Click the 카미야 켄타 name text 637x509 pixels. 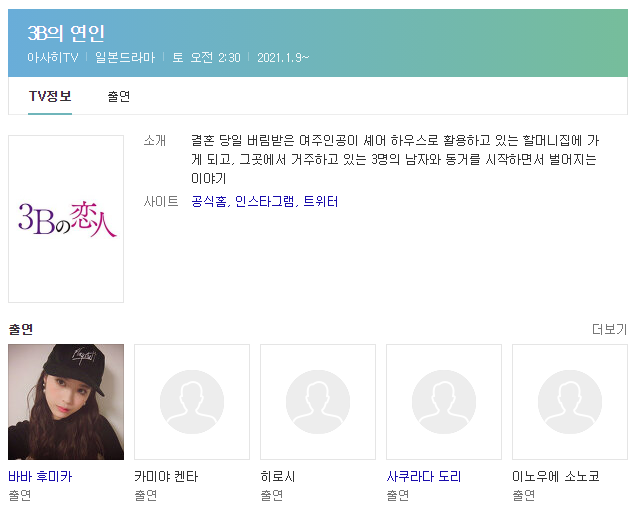point(166,476)
